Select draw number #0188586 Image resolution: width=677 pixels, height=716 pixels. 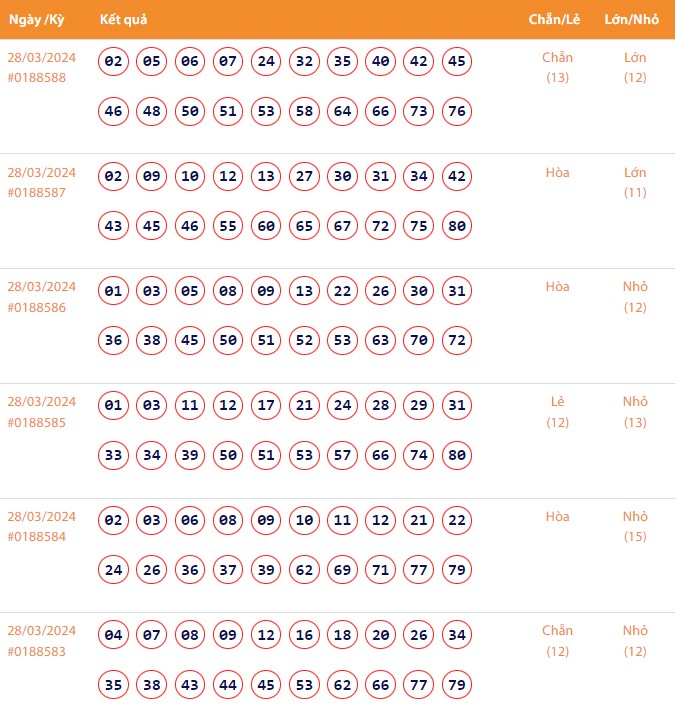coord(36,307)
